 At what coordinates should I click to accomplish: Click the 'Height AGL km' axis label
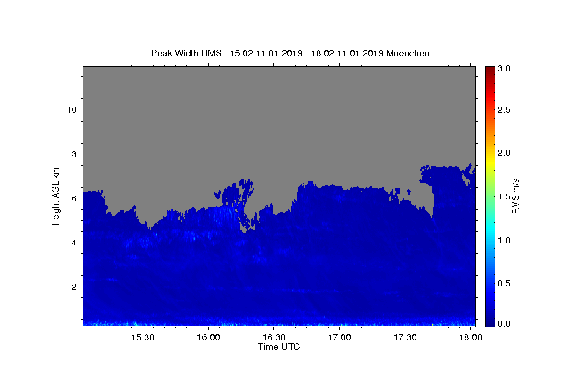[x=56, y=196]
